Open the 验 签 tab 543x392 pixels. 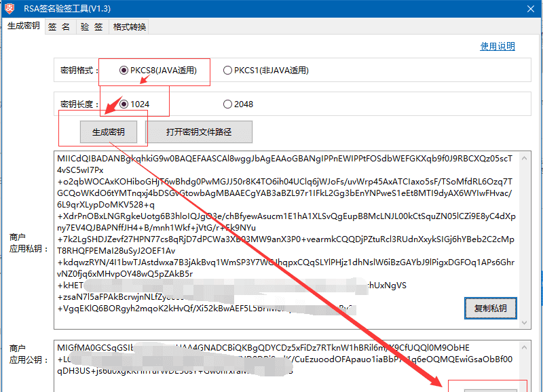click(x=92, y=27)
